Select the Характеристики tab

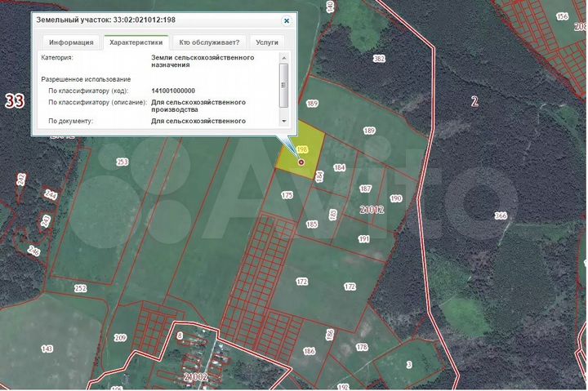[x=136, y=42]
